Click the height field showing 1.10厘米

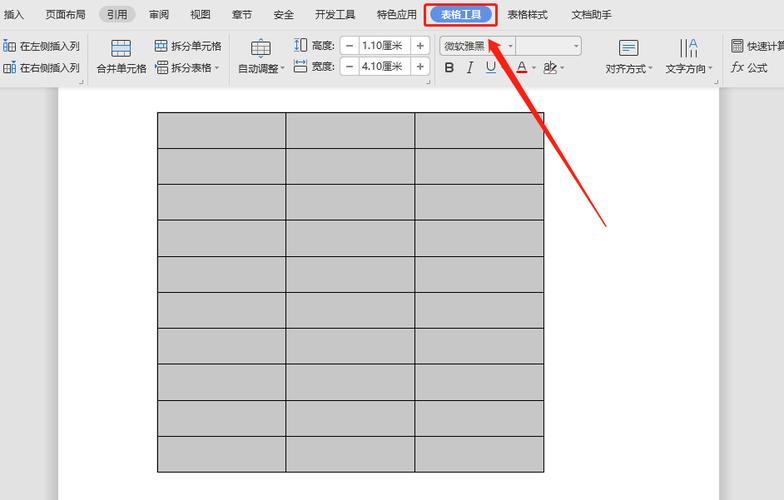384,46
